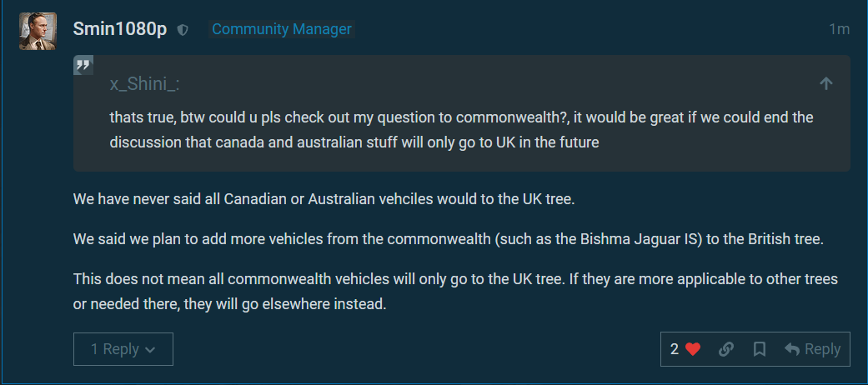Click the moderator shield icon beside the username
868x385 pixels.
click(183, 30)
